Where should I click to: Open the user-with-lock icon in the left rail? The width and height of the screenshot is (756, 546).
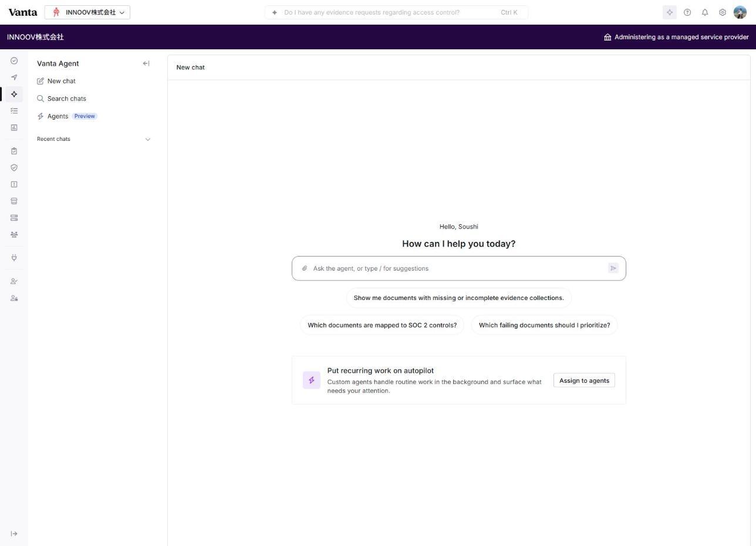(x=14, y=298)
